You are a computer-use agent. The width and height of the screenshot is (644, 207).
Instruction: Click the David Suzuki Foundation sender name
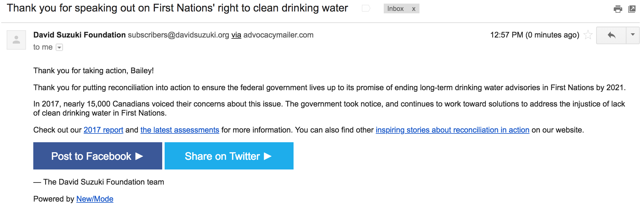click(80, 35)
